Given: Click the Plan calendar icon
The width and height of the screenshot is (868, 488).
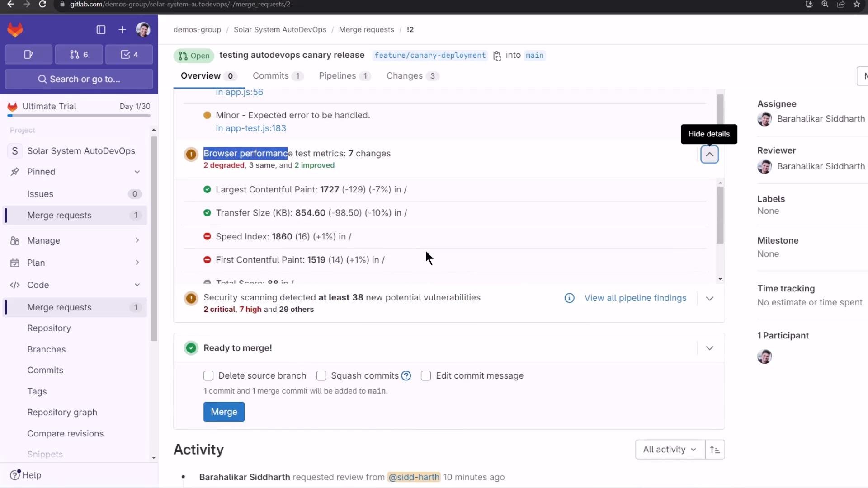Looking at the screenshot, I should (x=15, y=263).
